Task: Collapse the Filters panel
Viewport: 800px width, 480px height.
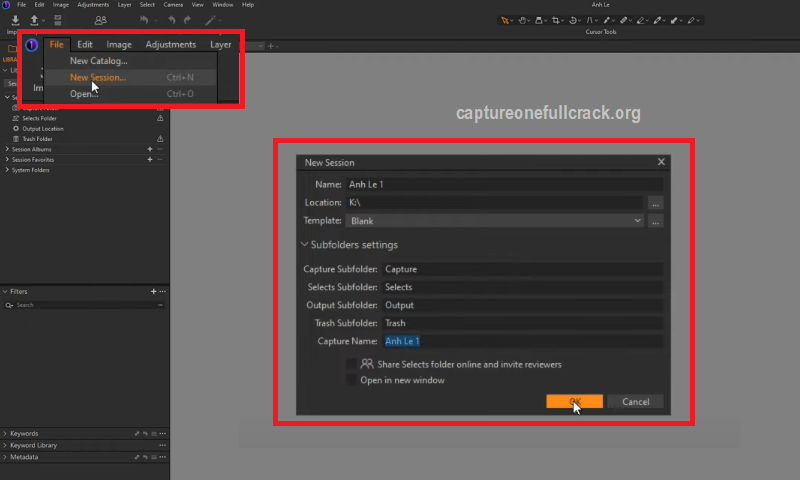Action: tap(5, 291)
